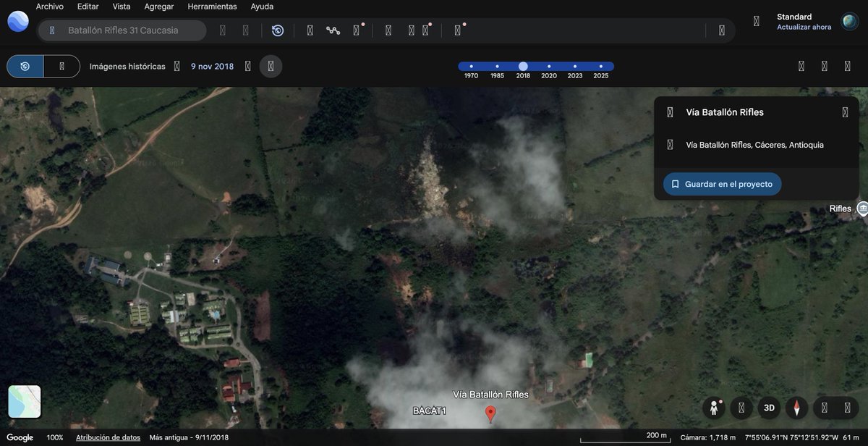This screenshot has height=446, width=868.
Task: Close the Vía Batallón Rifles info card
Action: click(845, 112)
